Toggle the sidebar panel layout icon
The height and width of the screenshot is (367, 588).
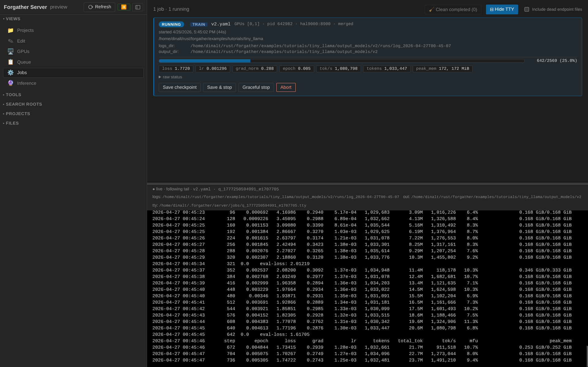[138, 7]
